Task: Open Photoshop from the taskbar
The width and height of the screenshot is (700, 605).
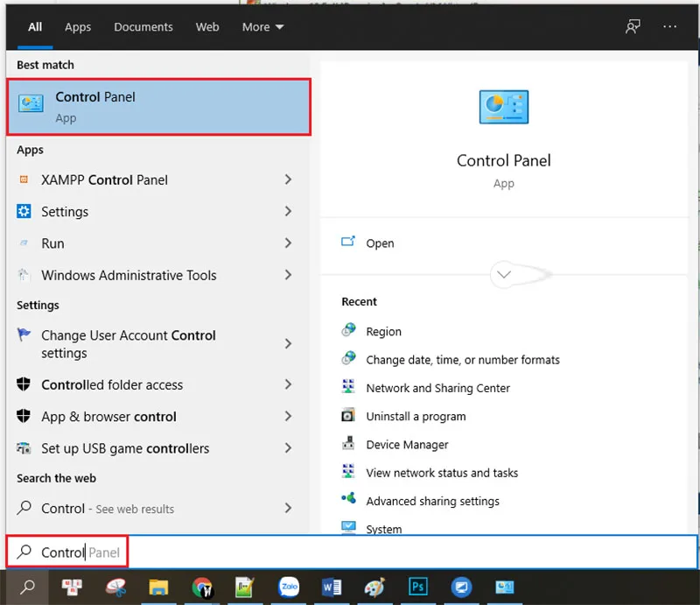Action: pyautogui.click(x=418, y=587)
